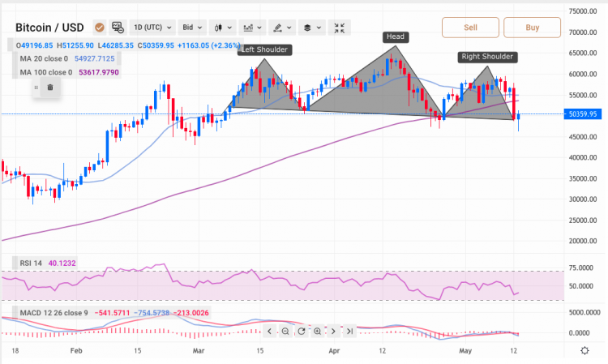
Task: Click the Left Shoulder annotation label
Action: (x=264, y=49)
